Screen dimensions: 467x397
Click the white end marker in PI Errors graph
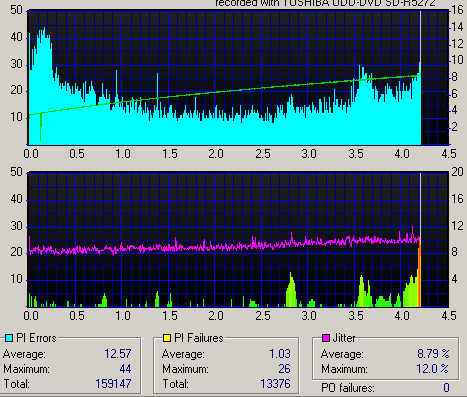[x=420, y=37]
